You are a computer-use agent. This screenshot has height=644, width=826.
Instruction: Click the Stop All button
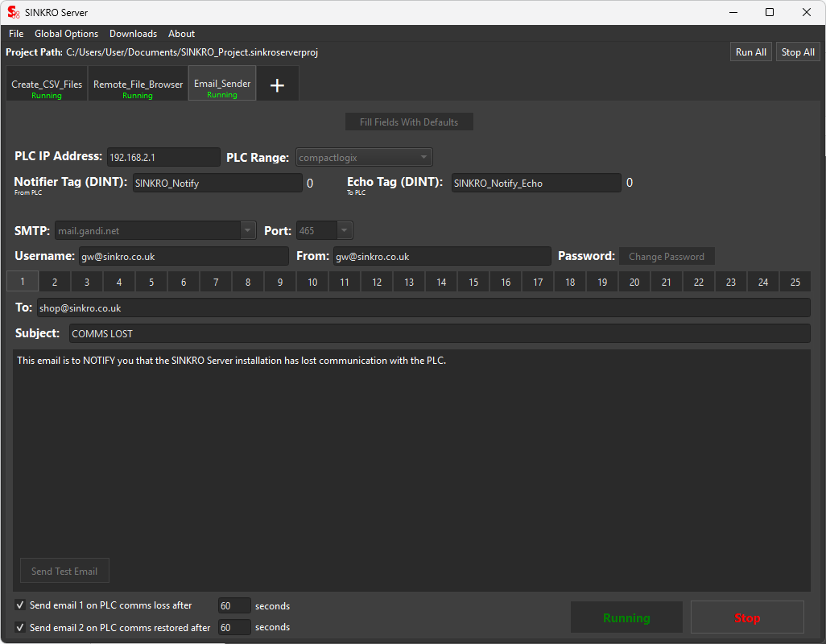pyautogui.click(x=798, y=52)
